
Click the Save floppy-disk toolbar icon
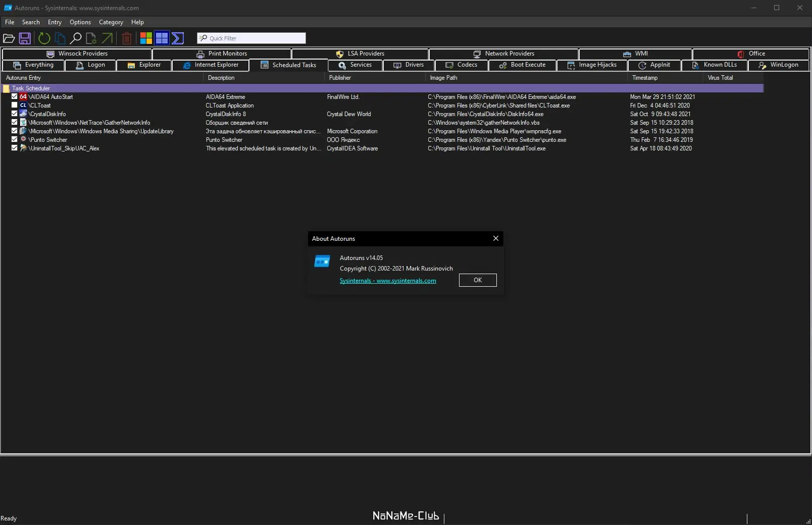pyautogui.click(x=25, y=38)
